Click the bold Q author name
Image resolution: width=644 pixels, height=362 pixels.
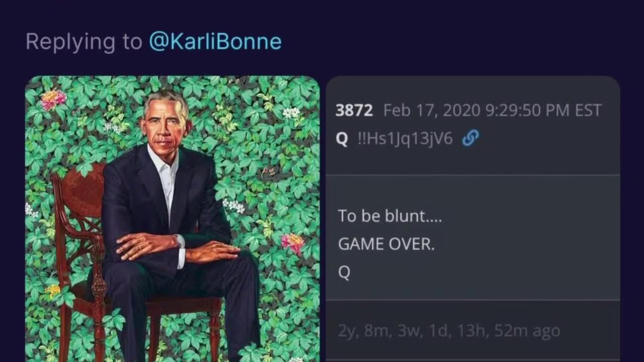(342, 139)
